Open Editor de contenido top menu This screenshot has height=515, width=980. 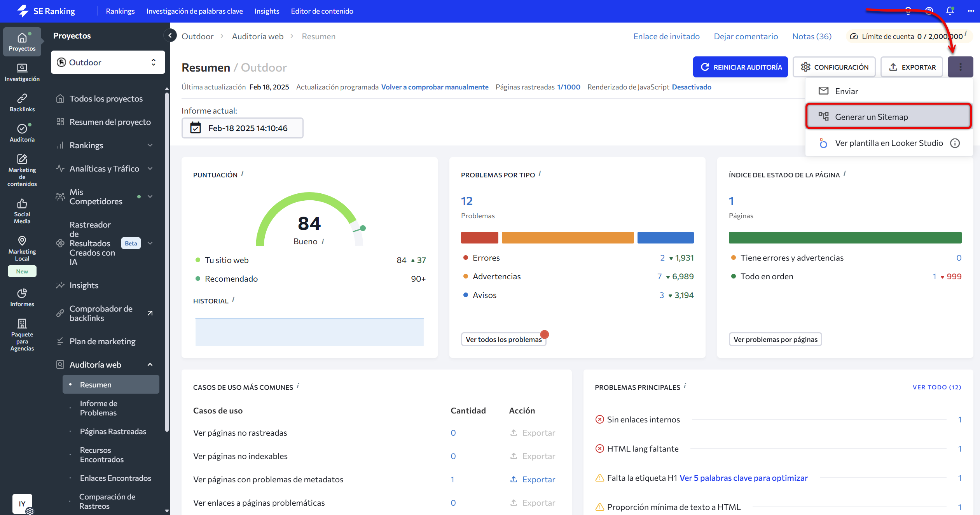[322, 11]
